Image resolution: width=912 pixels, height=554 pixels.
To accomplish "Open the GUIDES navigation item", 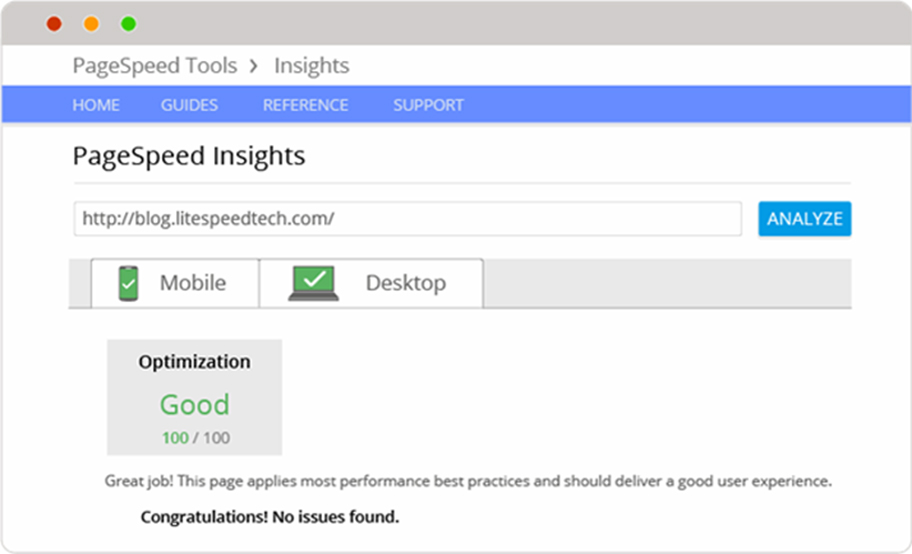I will pos(189,105).
